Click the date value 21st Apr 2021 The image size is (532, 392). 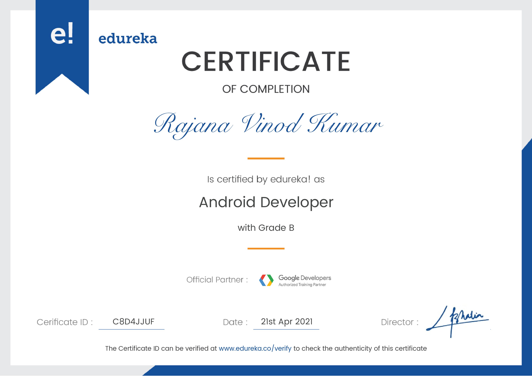click(x=287, y=322)
